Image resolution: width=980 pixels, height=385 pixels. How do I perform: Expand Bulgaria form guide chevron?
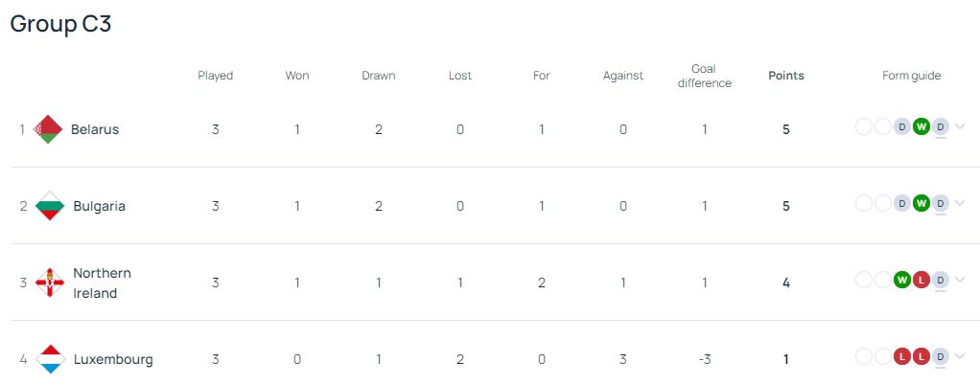tap(960, 203)
